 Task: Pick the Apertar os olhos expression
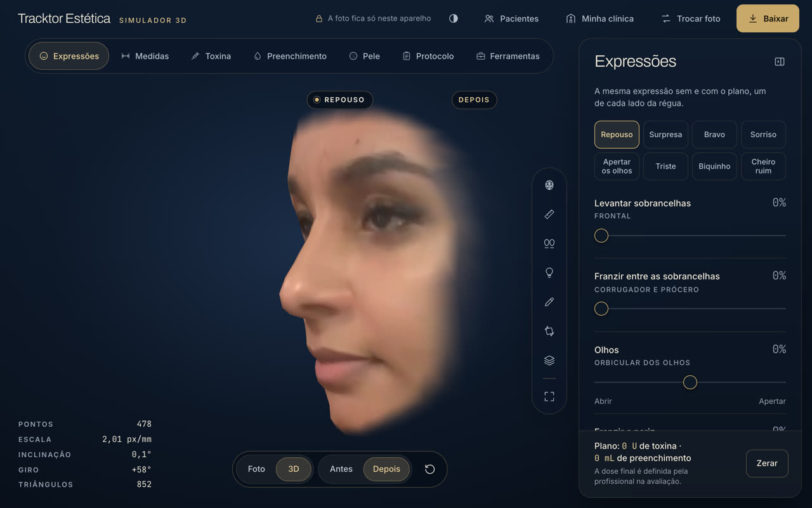[617, 166]
